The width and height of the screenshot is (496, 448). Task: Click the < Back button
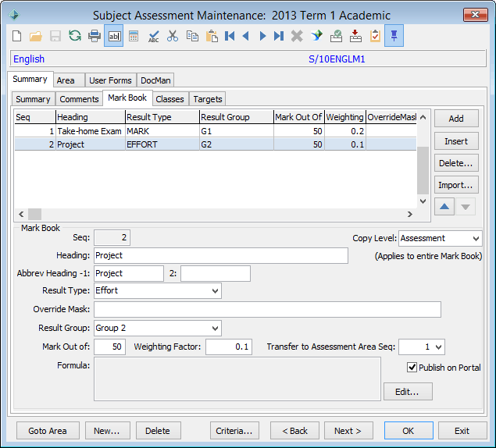click(x=294, y=431)
